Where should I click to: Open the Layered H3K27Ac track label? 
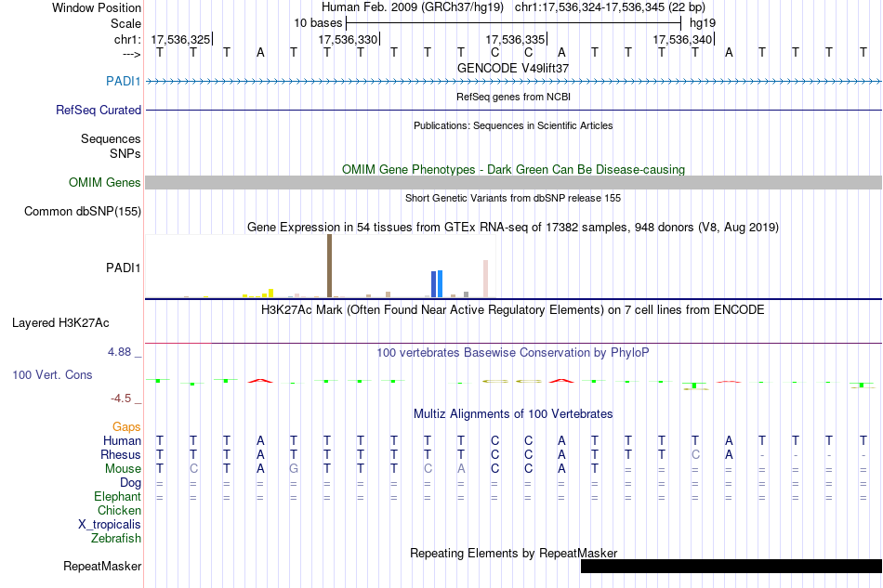point(60,322)
